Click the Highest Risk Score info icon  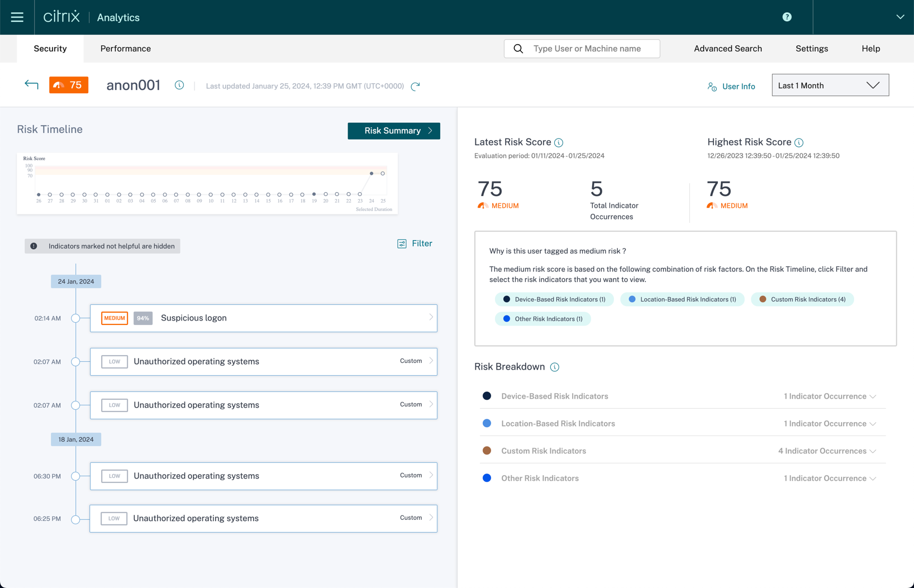[799, 143]
